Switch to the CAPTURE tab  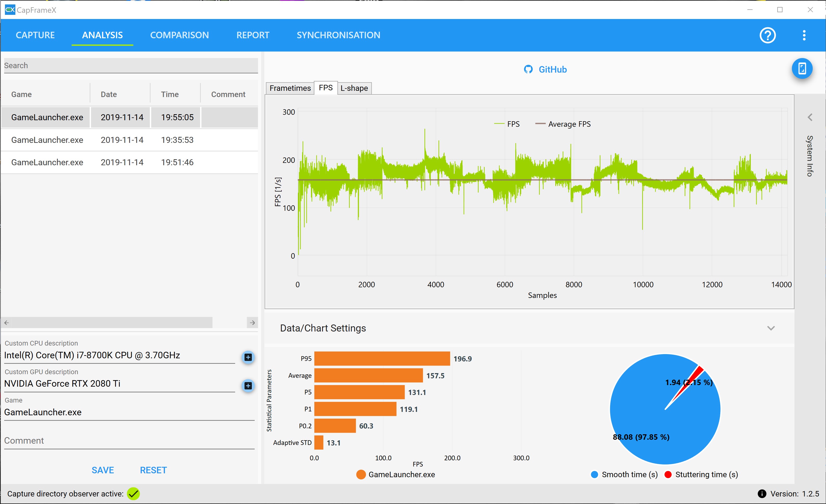click(x=35, y=35)
